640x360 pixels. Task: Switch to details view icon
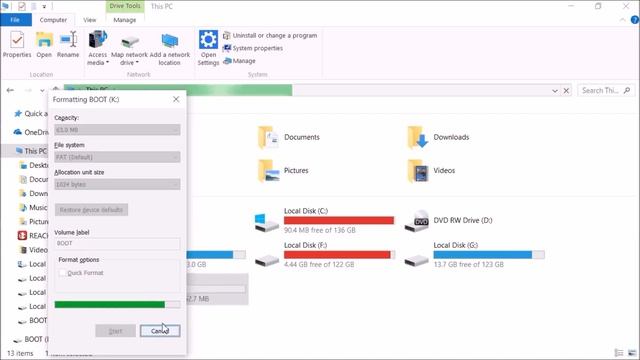click(619, 353)
